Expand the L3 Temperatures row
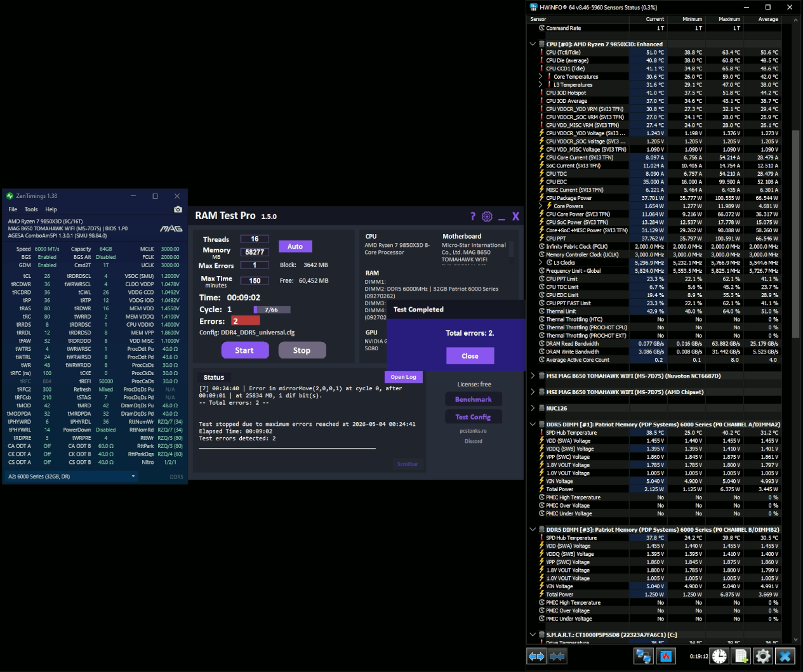This screenshot has width=803, height=672. (540, 84)
